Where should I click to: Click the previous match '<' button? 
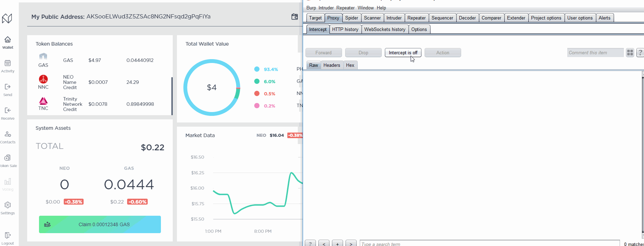coord(324,243)
